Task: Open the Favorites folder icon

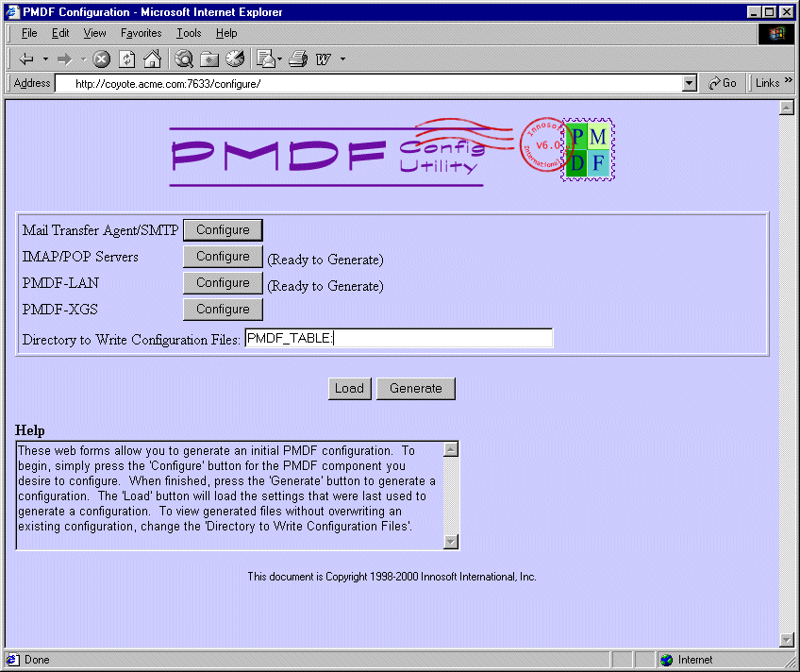Action: (209, 59)
